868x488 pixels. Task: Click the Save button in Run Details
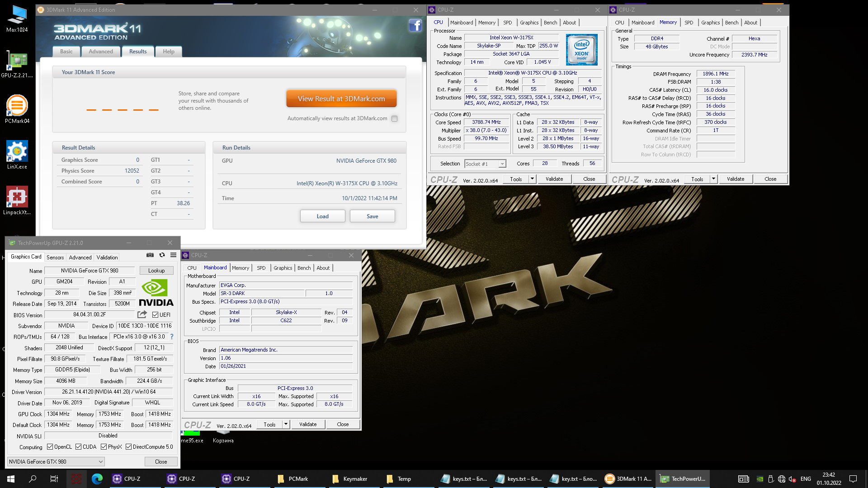tap(373, 216)
